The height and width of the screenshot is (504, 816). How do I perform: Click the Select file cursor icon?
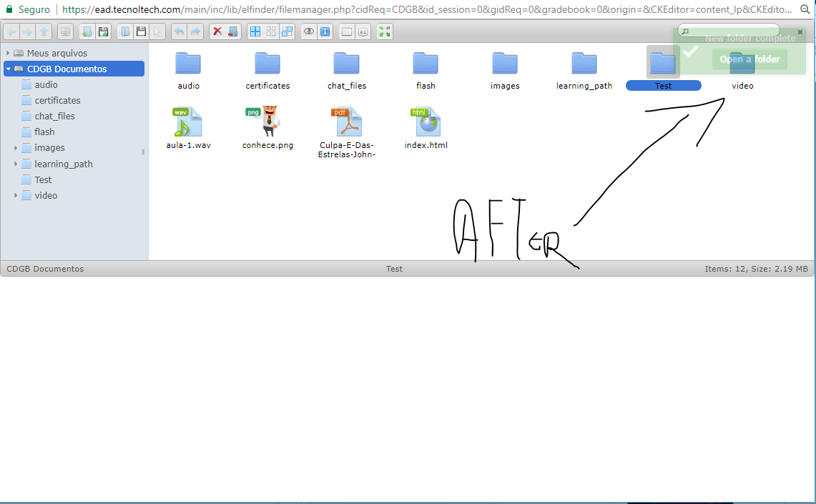click(157, 31)
